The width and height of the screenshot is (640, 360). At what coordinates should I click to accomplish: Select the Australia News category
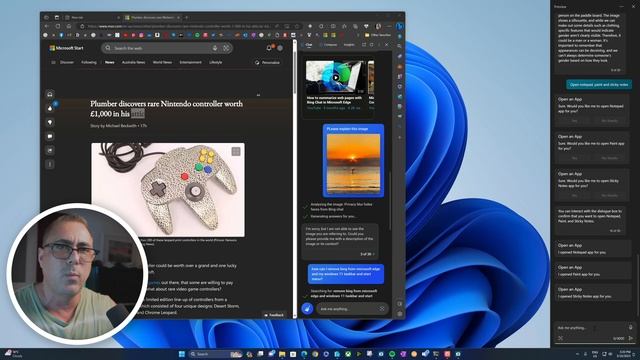tap(133, 62)
